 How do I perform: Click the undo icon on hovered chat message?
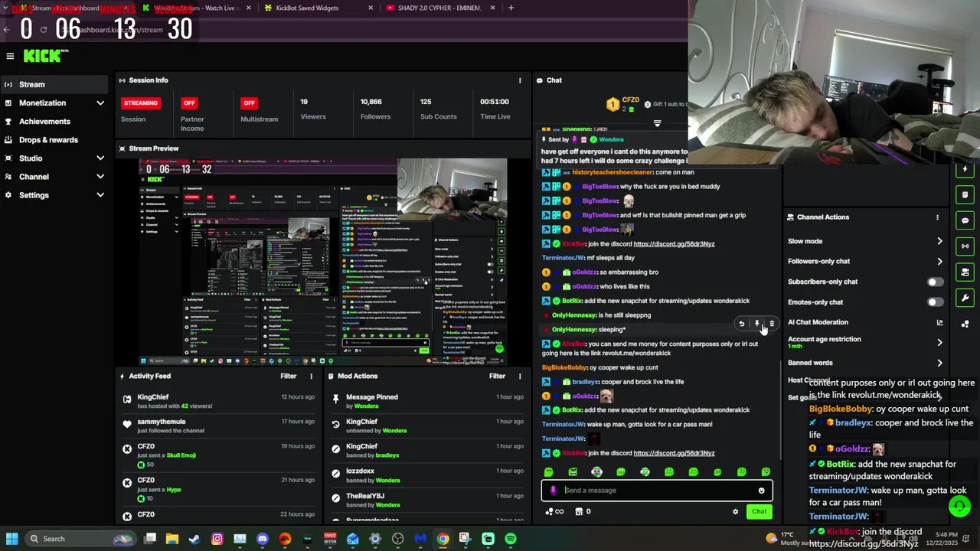[x=741, y=324]
